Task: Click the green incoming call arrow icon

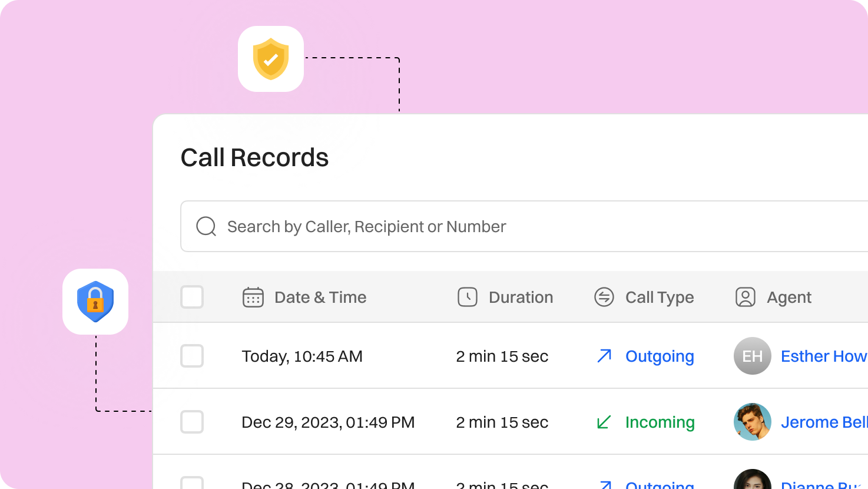Action: [603, 422]
